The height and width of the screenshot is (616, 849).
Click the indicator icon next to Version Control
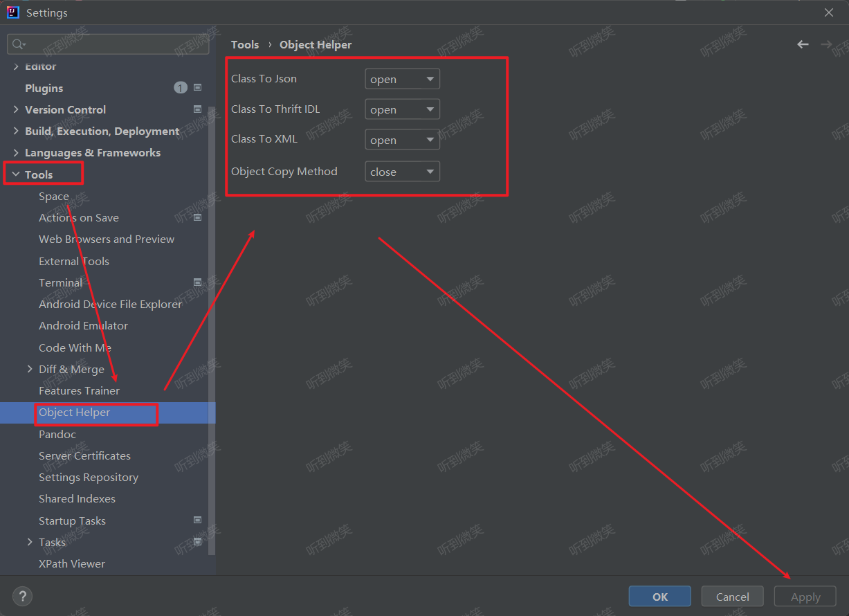(198, 109)
